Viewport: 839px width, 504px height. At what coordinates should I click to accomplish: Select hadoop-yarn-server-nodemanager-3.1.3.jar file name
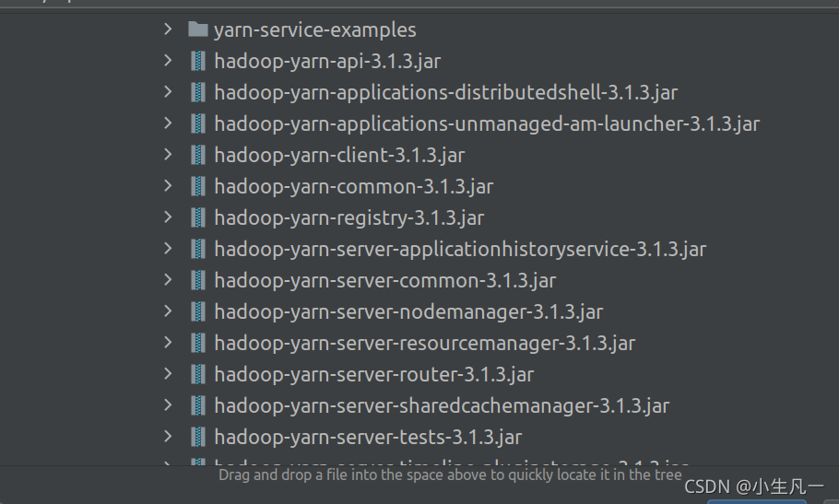[408, 311]
